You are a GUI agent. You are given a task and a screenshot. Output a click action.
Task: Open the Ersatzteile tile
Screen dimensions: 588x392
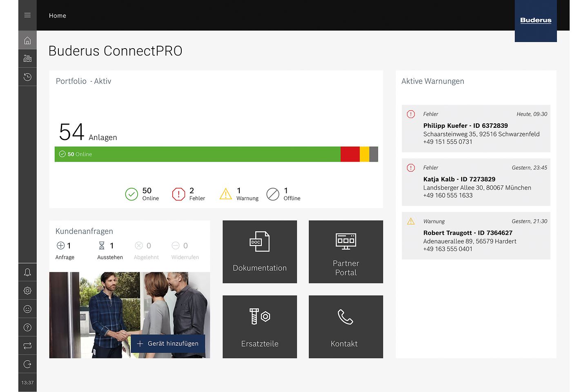pyautogui.click(x=260, y=327)
